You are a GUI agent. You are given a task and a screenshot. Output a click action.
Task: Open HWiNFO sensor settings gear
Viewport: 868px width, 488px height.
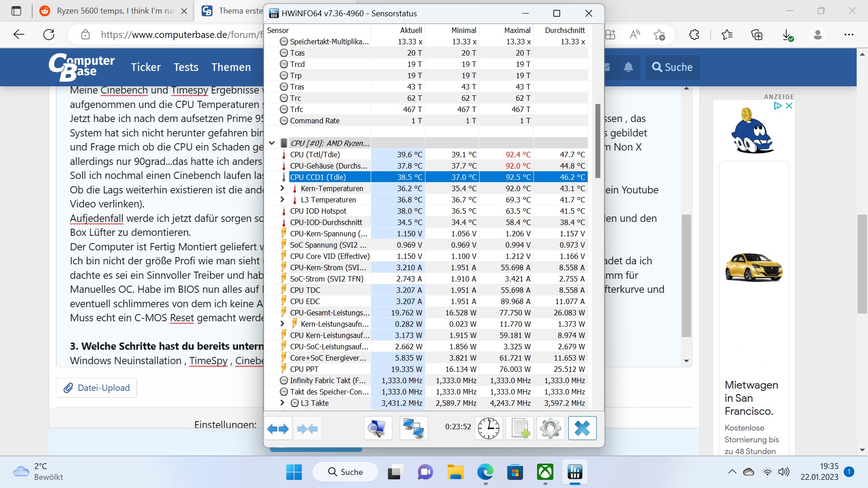[550, 428]
